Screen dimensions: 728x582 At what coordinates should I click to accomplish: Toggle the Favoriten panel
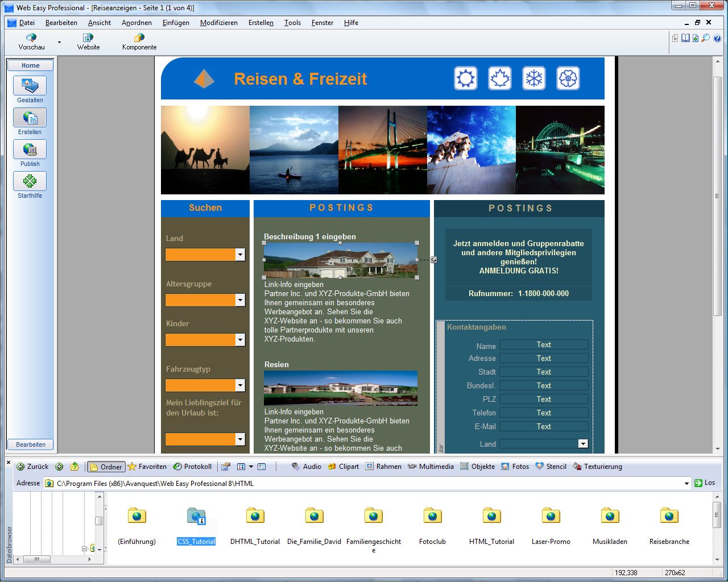click(147, 467)
